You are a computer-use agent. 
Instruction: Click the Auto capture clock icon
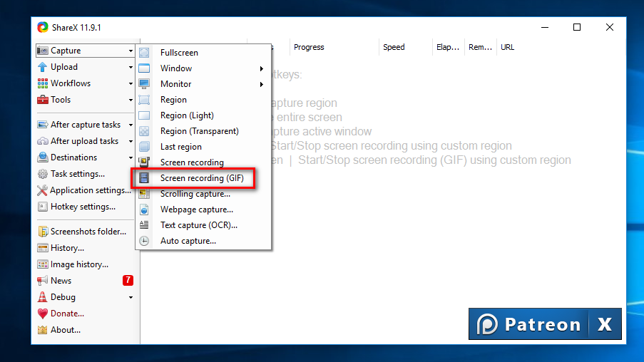click(x=144, y=241)
